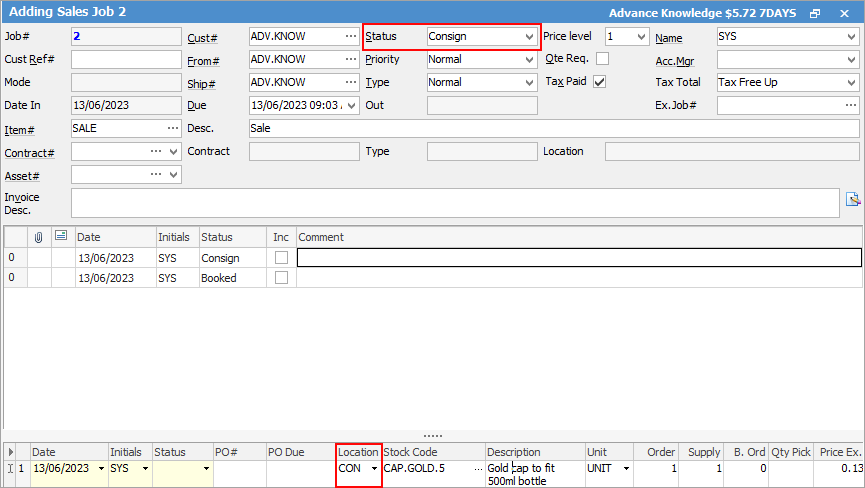Screen dimensions: 865x488
Task: Open the Ship# ellipsis lookup
Action: [x=350, y=82]
